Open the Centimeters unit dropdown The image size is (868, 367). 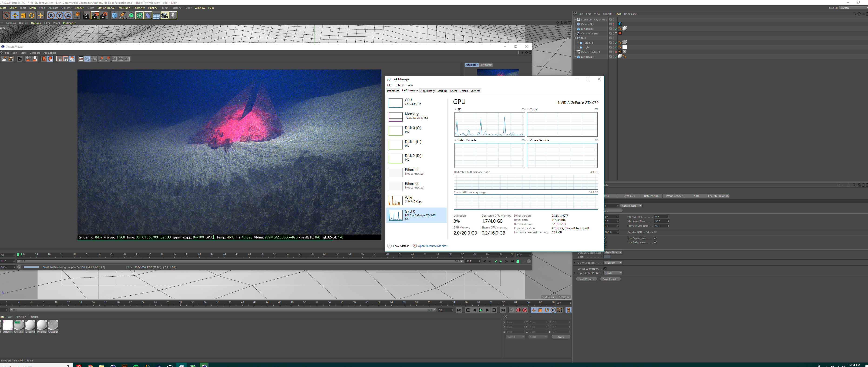631,206
